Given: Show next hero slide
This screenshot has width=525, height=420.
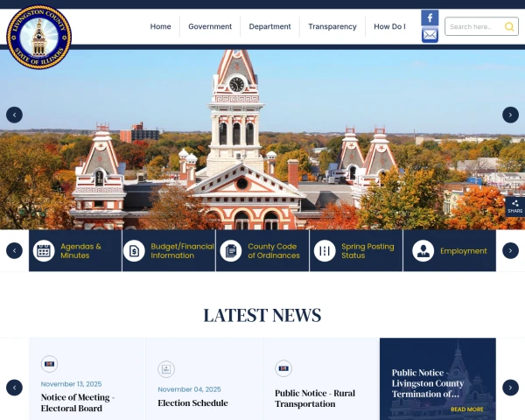Looking at the screenshot, I should click(510, 115).
